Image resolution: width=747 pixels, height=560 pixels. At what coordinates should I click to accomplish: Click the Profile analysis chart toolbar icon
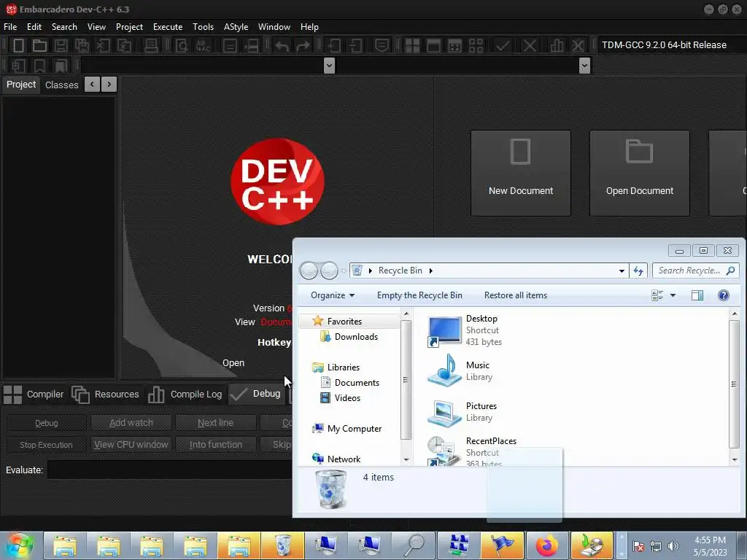click(x=557, y=46)
